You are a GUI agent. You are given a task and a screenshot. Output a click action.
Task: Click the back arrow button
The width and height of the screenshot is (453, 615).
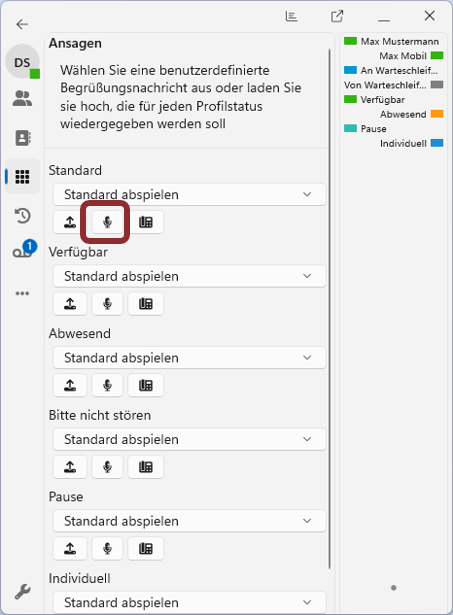pyautogui.click(x=22, y=24)
